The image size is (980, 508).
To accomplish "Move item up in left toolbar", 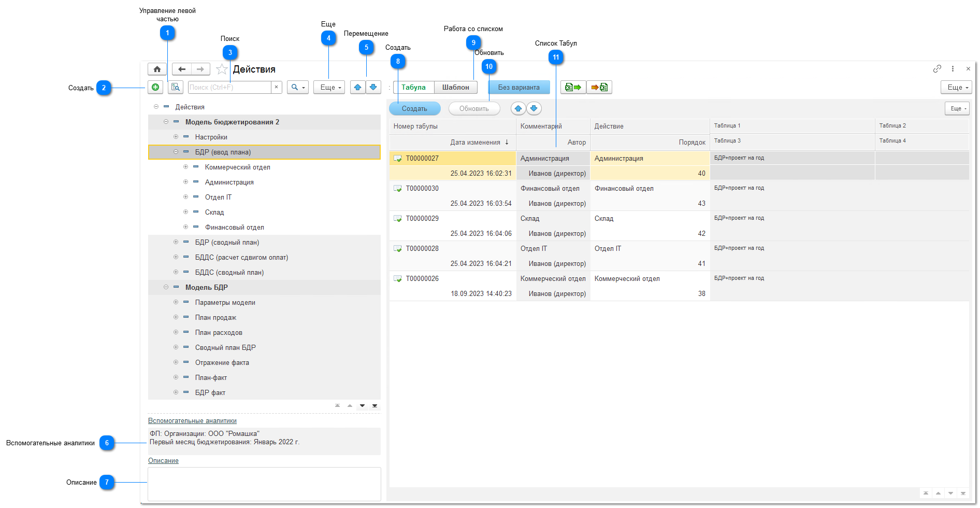I will (x=358, y=87).
